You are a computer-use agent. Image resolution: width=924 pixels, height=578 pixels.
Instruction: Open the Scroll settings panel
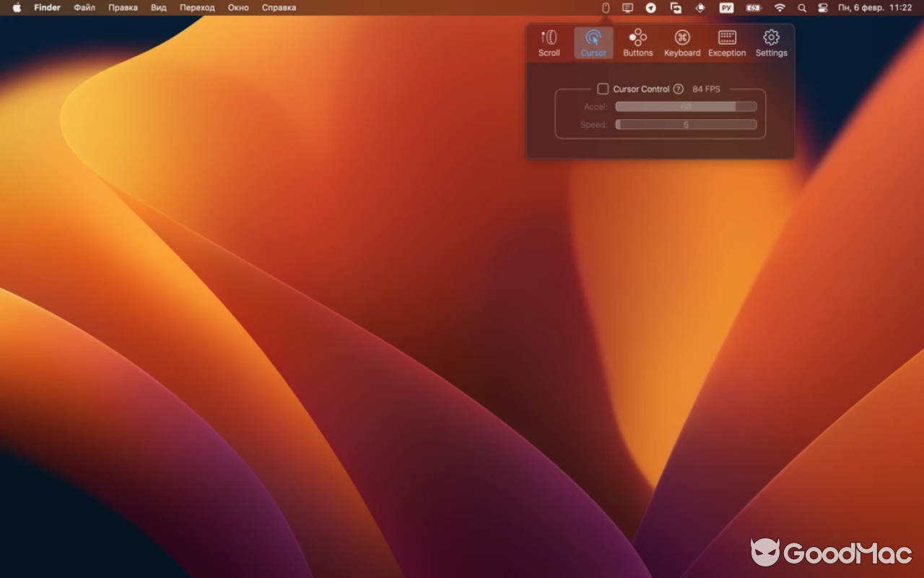(549, 41)
